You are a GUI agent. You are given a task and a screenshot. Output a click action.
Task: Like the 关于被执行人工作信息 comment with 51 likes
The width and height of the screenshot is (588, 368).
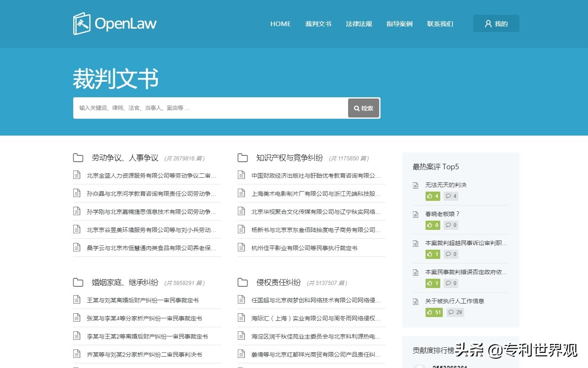(434, 312)
